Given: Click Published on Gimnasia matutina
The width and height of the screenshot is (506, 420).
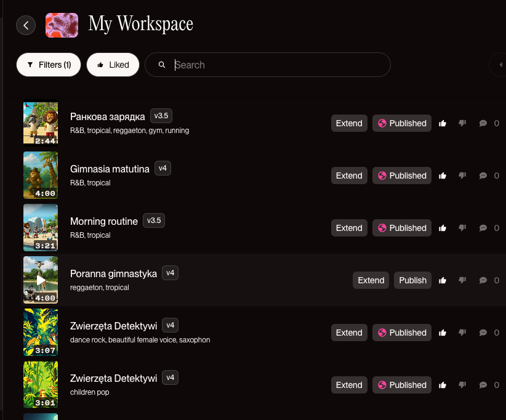Looking at the screenshot, I should pyautogui.click(x=402, y=176).
